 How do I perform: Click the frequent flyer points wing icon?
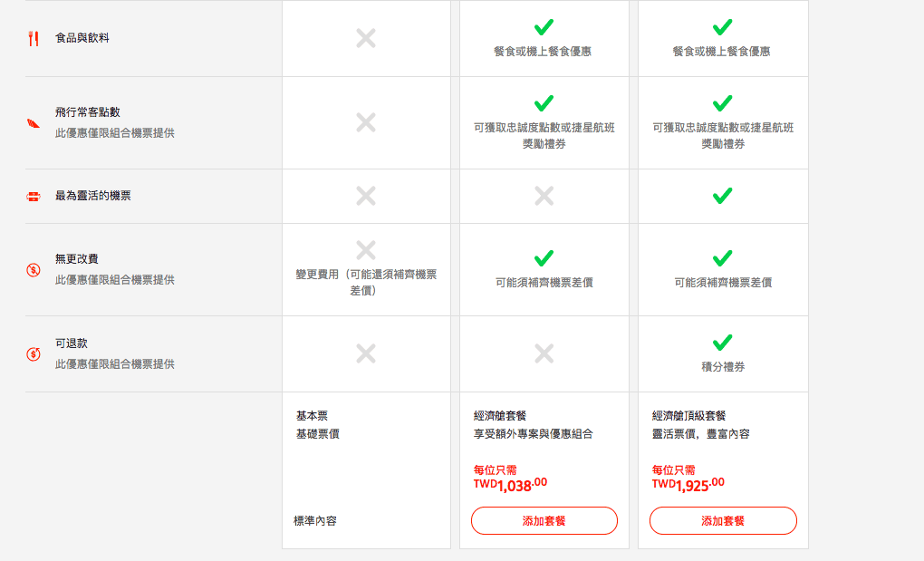(34, 123)
